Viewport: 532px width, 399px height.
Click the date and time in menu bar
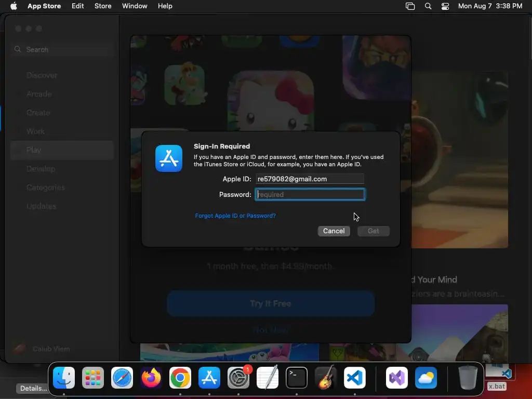pos(490,6)
